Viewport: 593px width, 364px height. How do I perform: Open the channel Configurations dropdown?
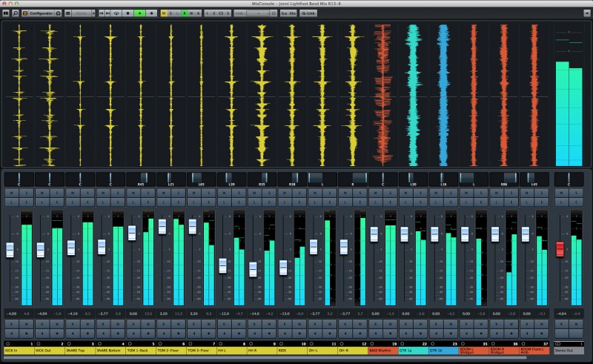pos(39,13)
